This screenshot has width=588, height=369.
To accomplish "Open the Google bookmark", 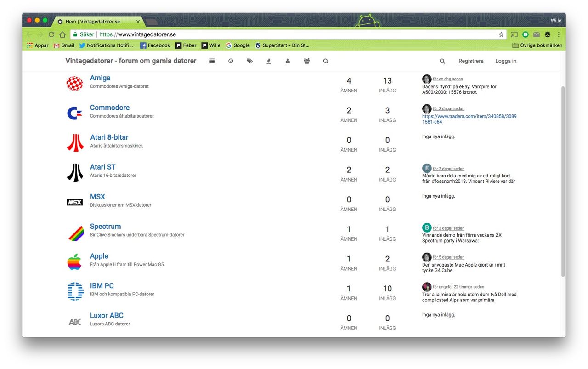I will [x=238, y=45].
